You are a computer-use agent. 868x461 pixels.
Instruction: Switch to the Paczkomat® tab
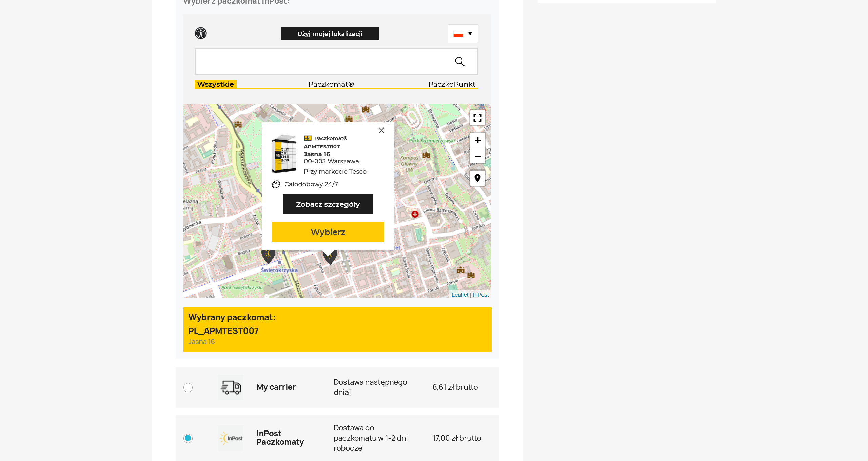331,84
